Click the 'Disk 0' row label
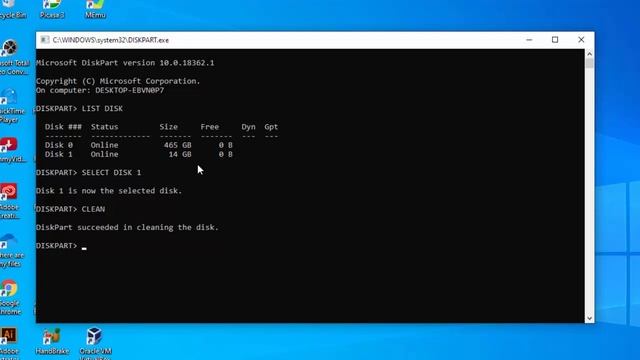Image resolution: width=640 pixels, height=360 pixels. point(59,145)
